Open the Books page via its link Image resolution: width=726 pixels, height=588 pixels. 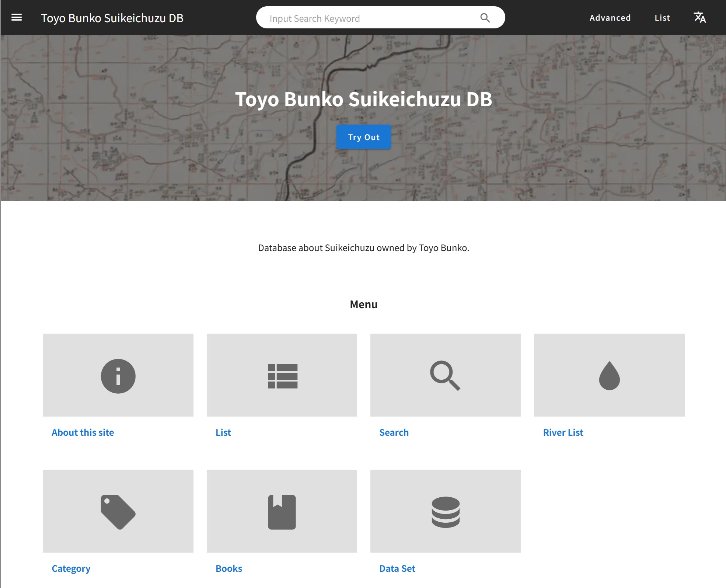[x=228, y=568]
